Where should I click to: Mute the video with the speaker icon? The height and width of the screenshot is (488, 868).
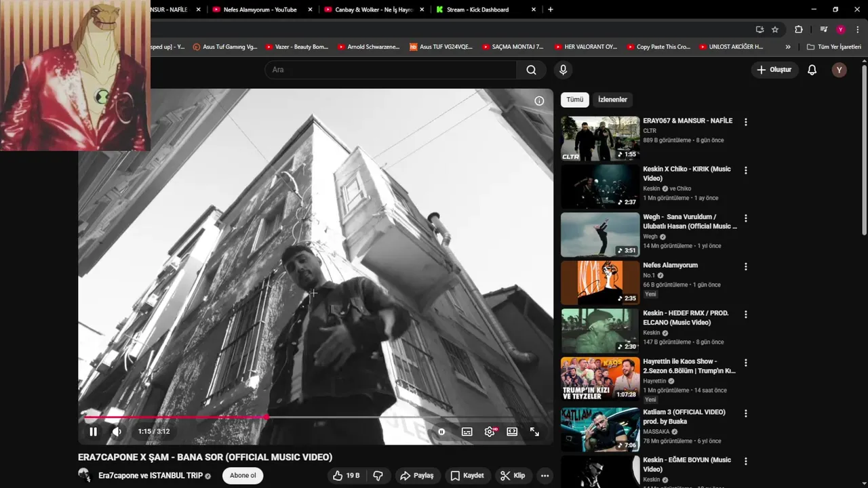tap(117, 432)
